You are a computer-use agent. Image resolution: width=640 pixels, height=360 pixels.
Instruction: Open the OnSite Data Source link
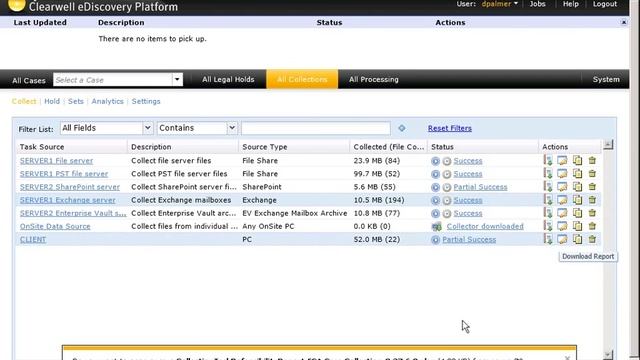[55, 226]
